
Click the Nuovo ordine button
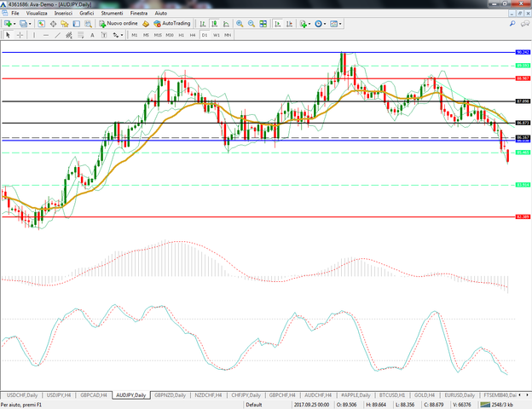pos(119,23)
